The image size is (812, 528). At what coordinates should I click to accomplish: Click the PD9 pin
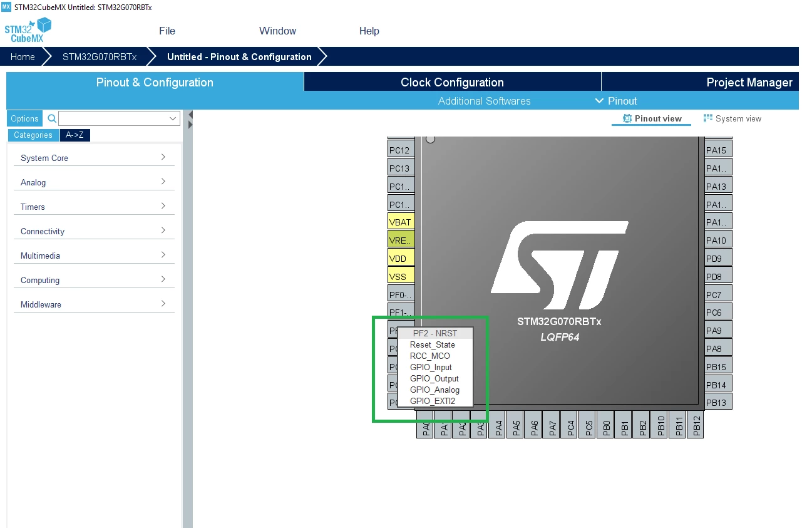click(718, 258)
